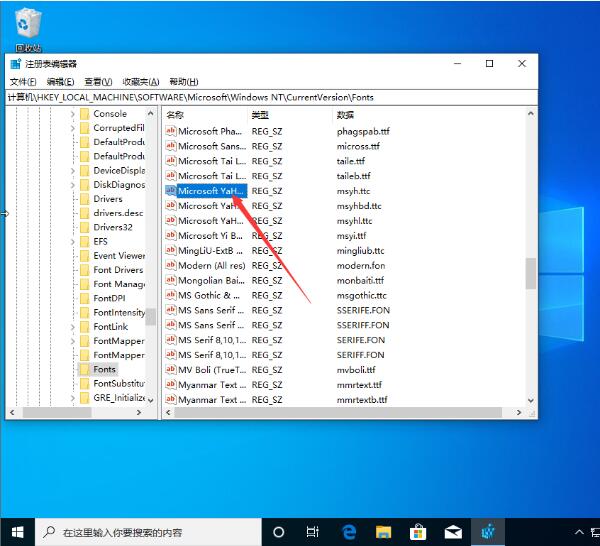The height and width of the screenshot is (546, 600).
Task: Click the 名称 column header
Action: (175, 115)
